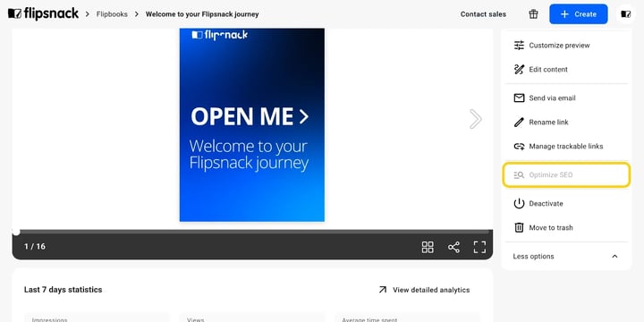Screen dimensions: 644x322
Task: Click the page progress slider handle
Action: pos(16,232)
